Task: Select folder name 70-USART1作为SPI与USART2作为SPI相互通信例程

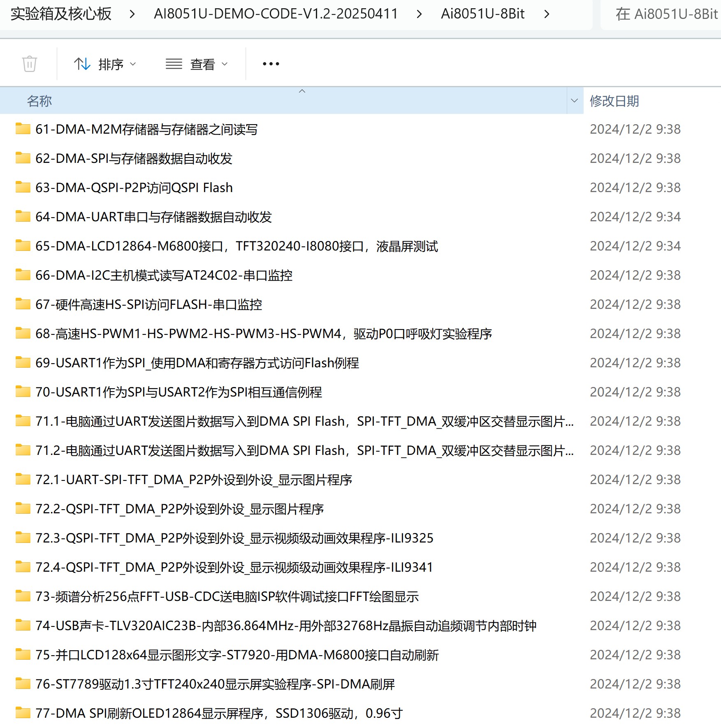Action: 179,392
